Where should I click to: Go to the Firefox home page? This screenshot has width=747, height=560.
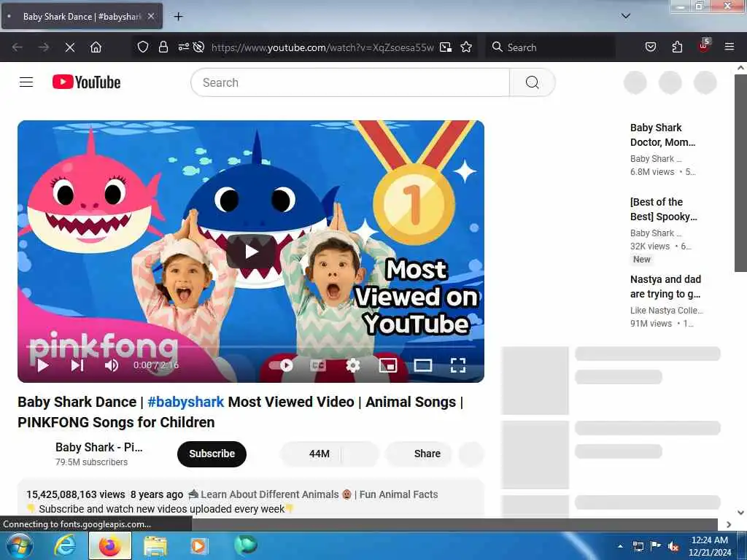click(96, 47)
